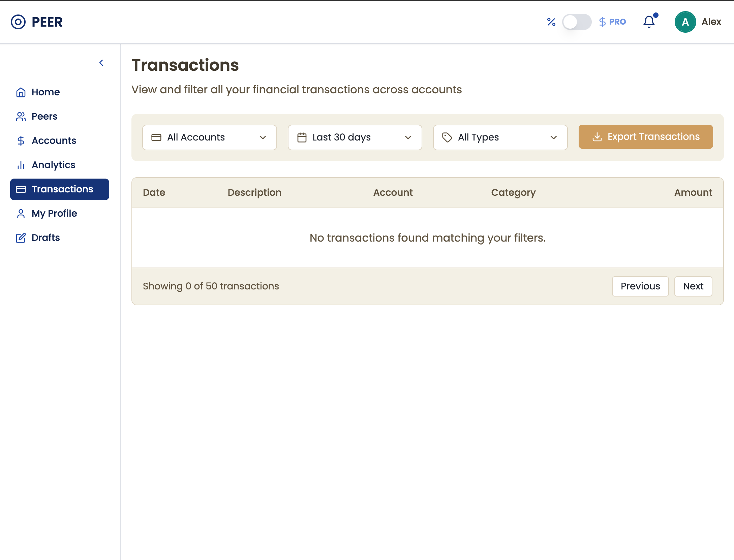Click the Drafts pencil icon
The width and height of the screenshot is (734, 560).
[x=21, y=238]
